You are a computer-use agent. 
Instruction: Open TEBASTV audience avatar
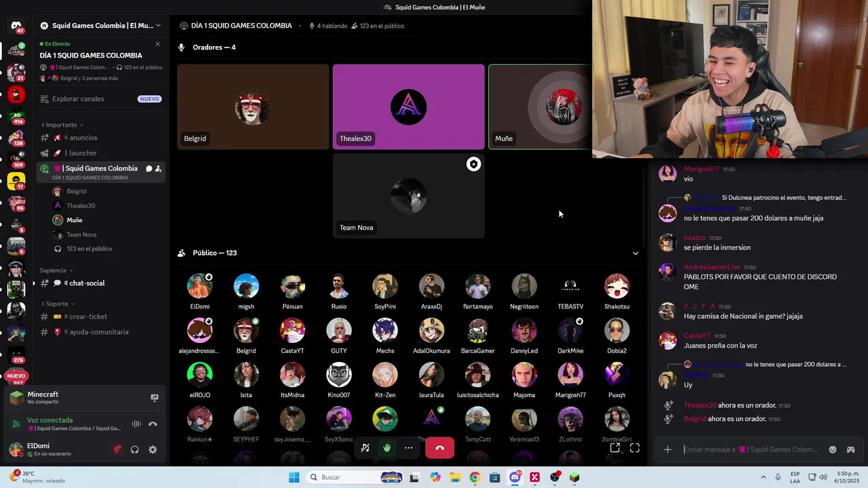tap(570, 287)
